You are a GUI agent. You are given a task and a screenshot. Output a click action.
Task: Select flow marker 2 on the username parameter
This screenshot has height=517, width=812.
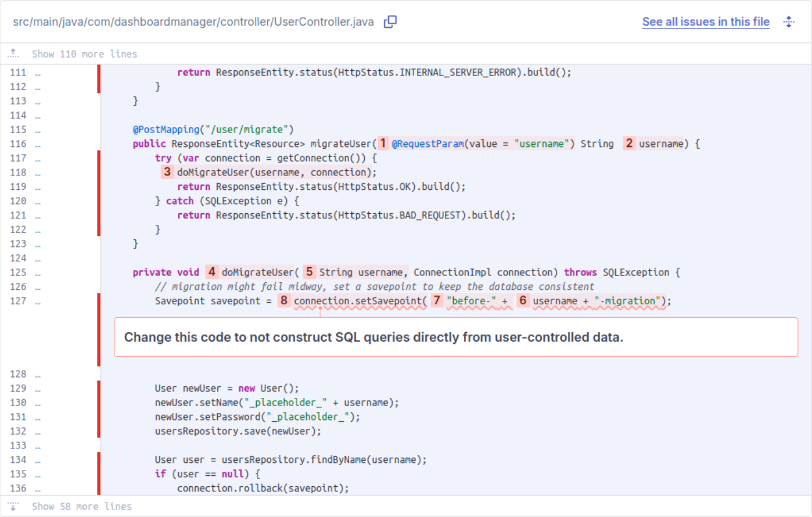(628, 143)
